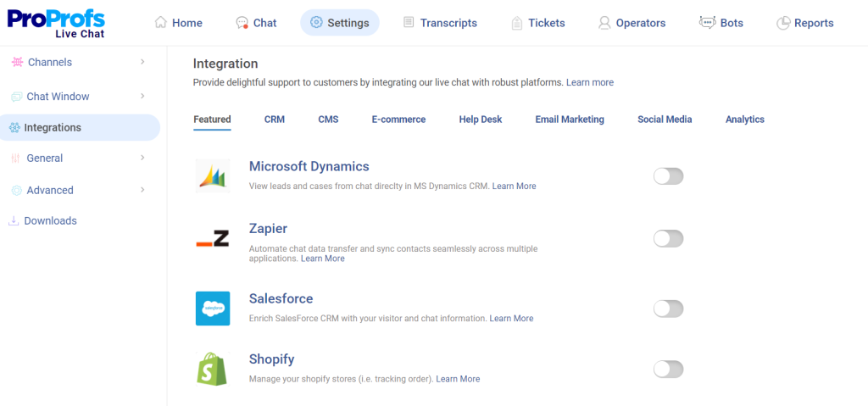Click the Shopify bag logo
Viewport: 868px width, 406px height.
pos(213,369)
